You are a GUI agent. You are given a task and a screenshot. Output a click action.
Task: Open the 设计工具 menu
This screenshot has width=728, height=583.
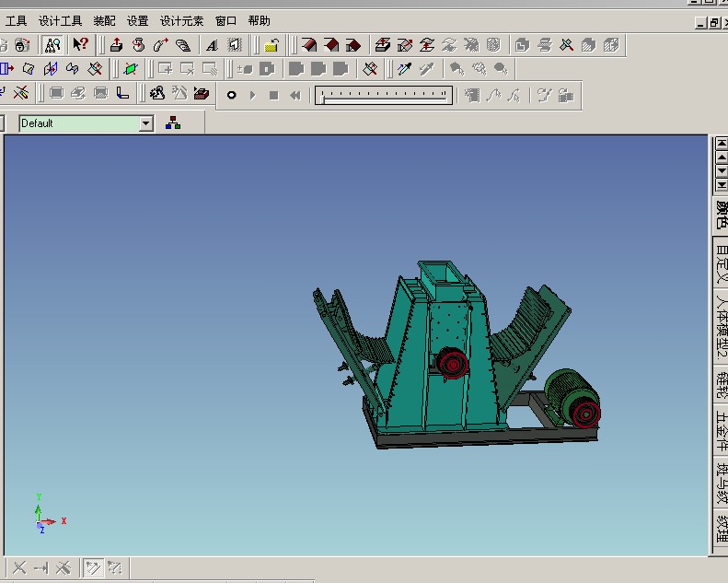(x=60, y=21)
